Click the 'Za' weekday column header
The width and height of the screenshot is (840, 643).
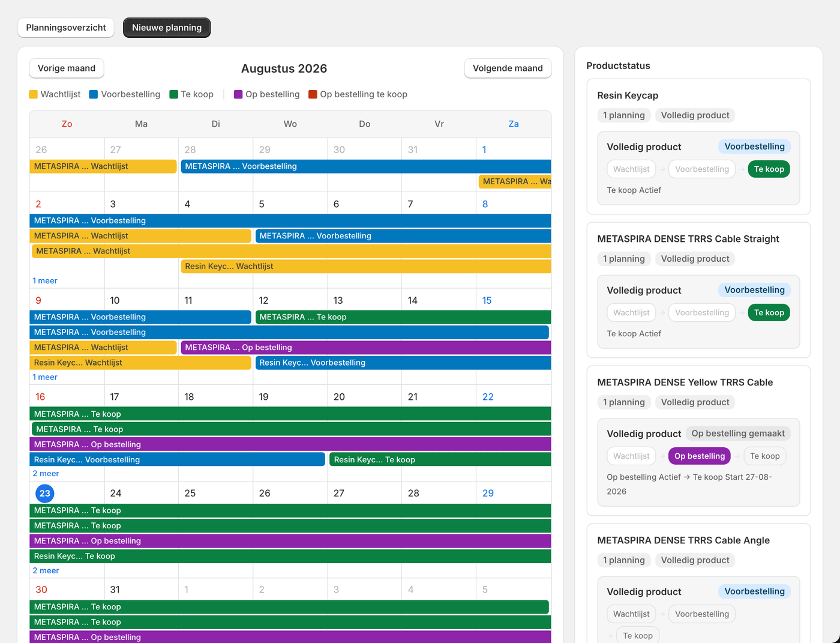(514, 124)
